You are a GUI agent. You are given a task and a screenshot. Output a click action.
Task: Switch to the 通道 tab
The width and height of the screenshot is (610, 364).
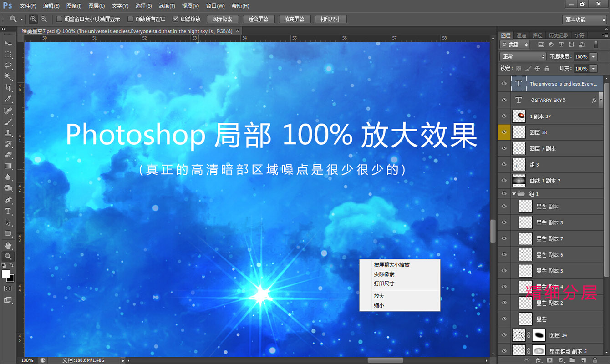pos(521,35)
